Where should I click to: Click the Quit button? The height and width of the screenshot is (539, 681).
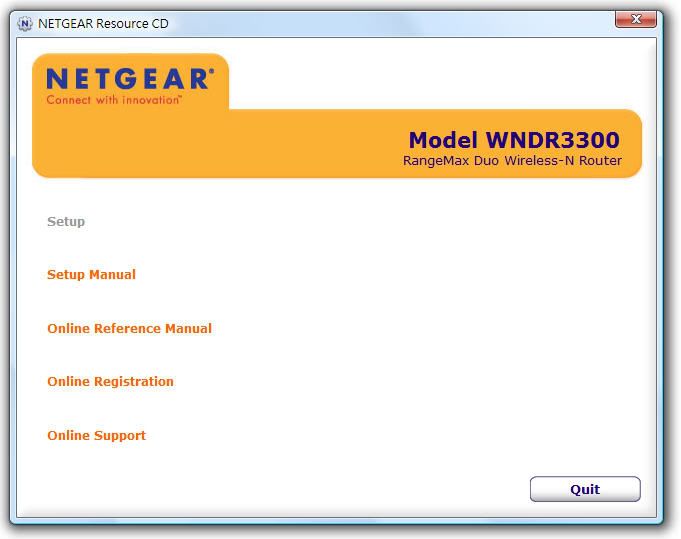[585, 489]
